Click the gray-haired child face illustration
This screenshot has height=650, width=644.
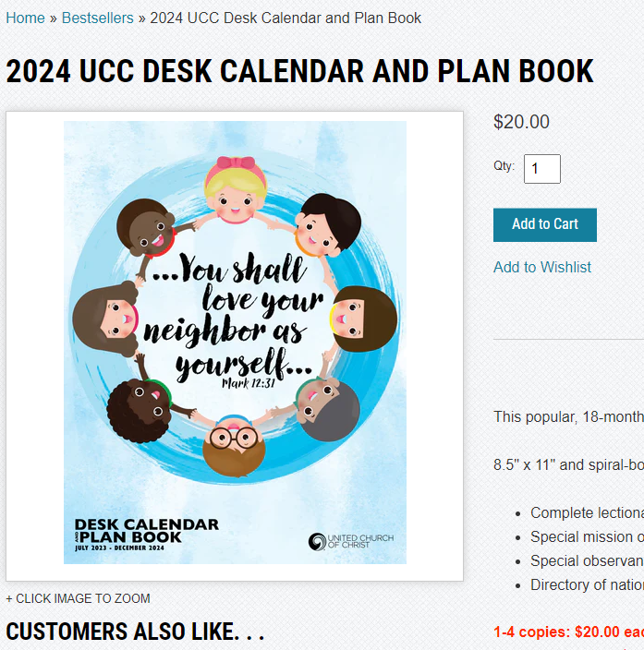[328, 410]
